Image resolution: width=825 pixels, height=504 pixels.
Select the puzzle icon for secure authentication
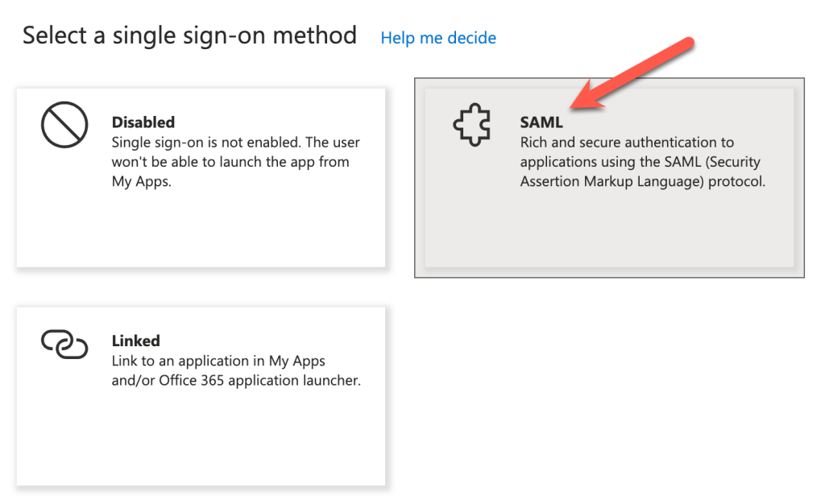tap(472, 125)
